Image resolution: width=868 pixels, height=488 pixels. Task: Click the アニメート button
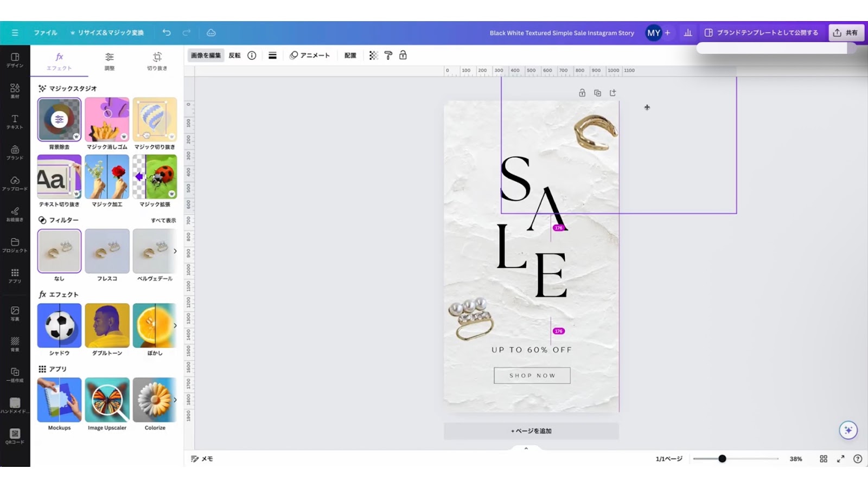pyautogui.click(x=310, y=55)
